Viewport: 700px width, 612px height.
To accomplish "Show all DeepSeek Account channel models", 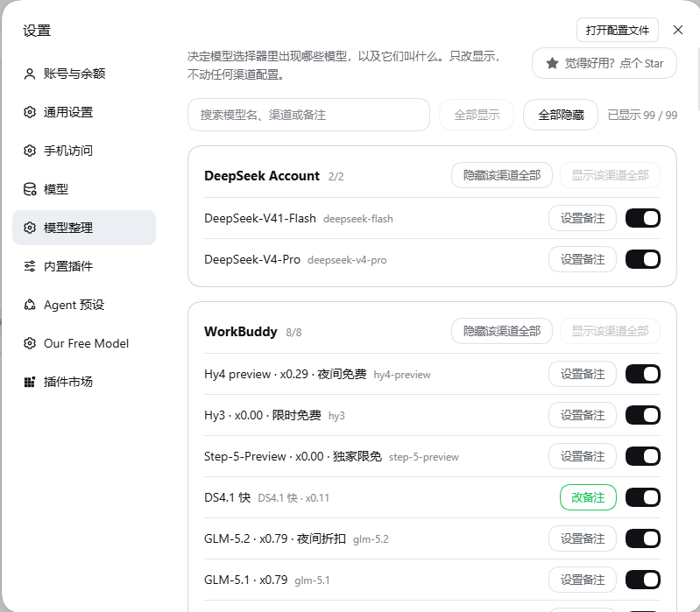I will tap(610, 175).
